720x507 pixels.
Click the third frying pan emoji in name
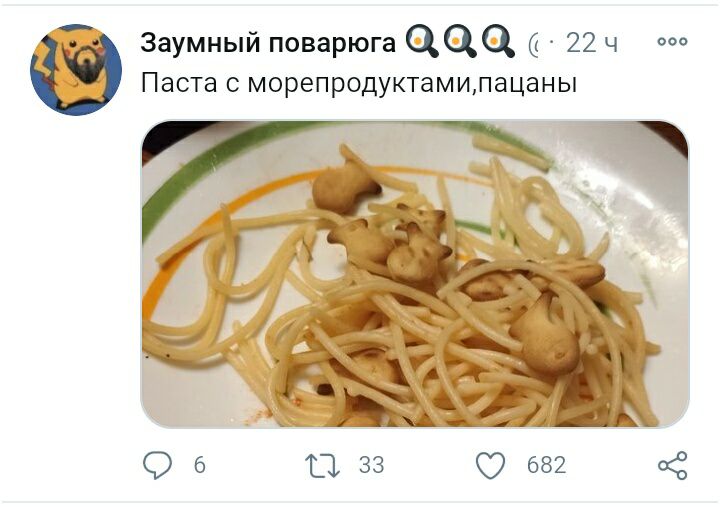(x=498, y=42)
